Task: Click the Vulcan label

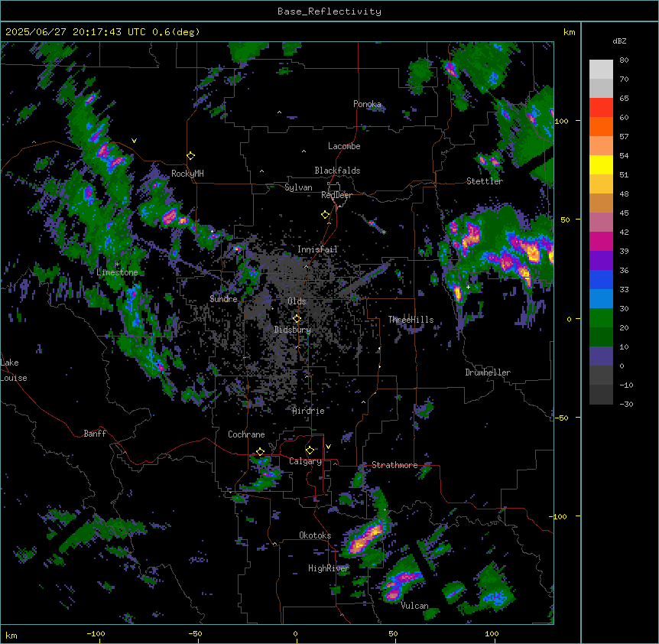Action: click(414, 606)
